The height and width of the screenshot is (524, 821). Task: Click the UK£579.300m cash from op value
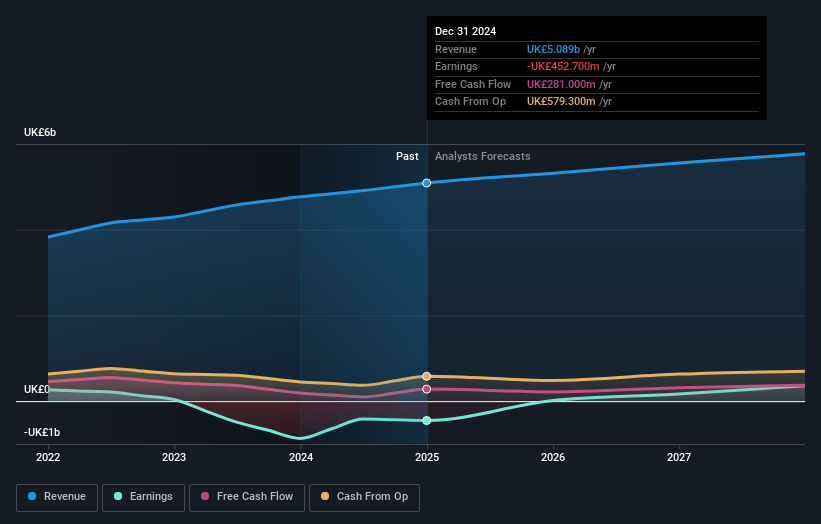[561, 102]
